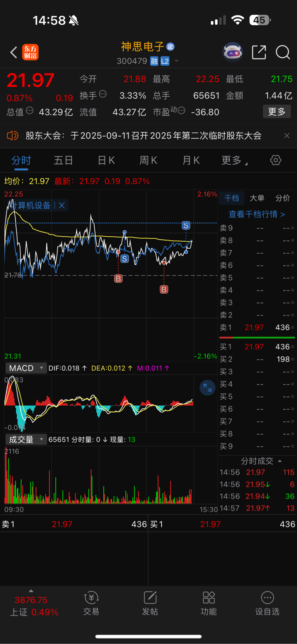This screenshot has height=644, width=297.
Task: Tap the info icon next to 市盈动
Action: (181, 111)
